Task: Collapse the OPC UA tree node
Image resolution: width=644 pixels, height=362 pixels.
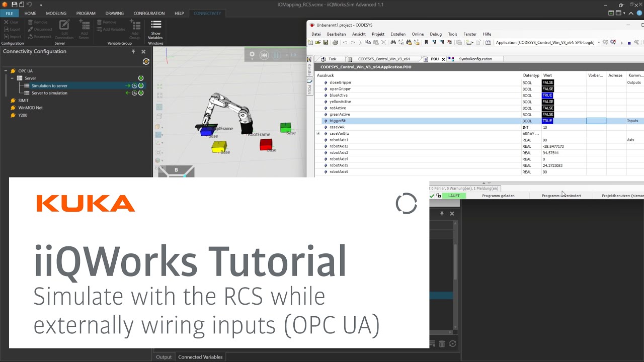Action: click(6, 71)
